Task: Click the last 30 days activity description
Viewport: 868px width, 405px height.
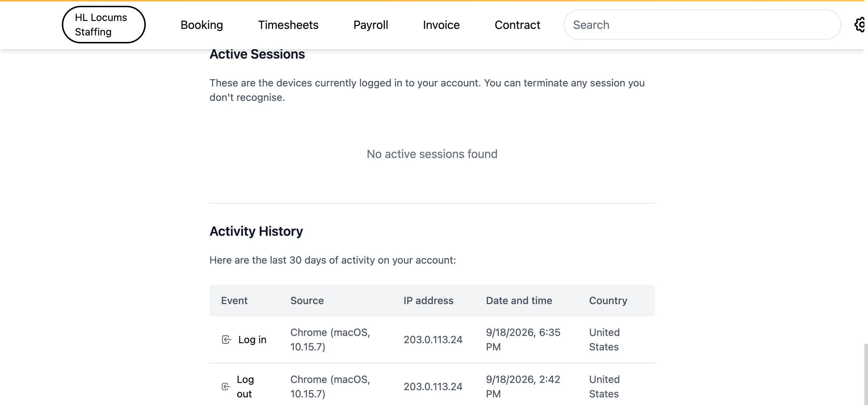Action: (333, 260)
